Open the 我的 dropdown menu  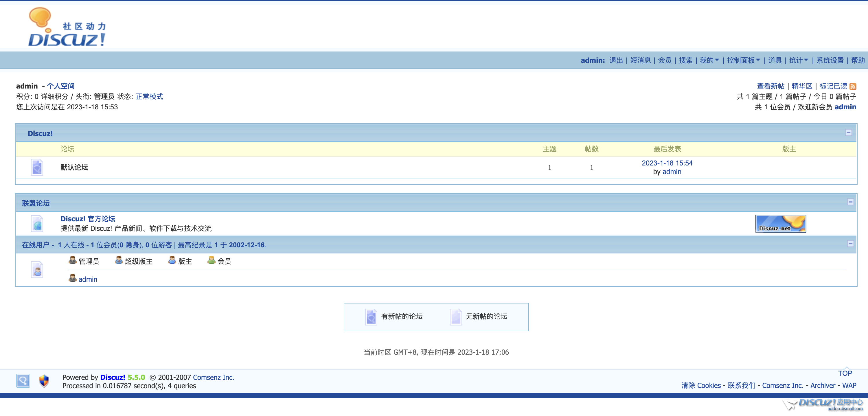tap(709, 60)
